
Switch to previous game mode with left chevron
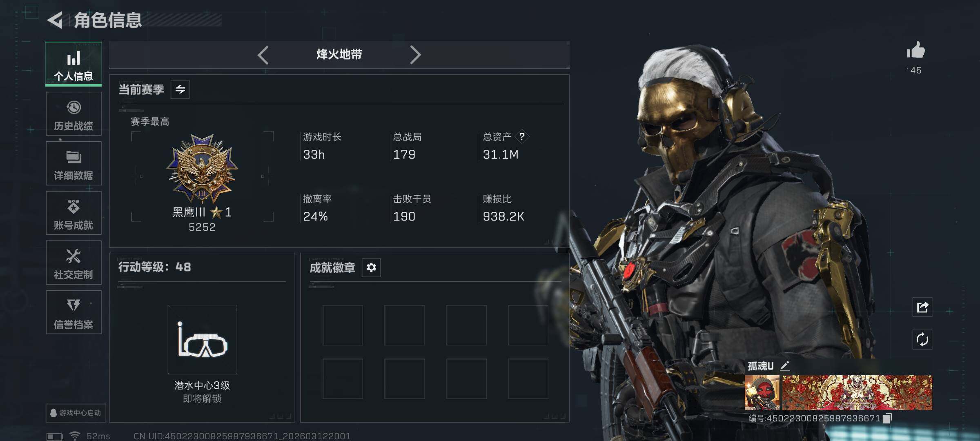coord(263,55)
